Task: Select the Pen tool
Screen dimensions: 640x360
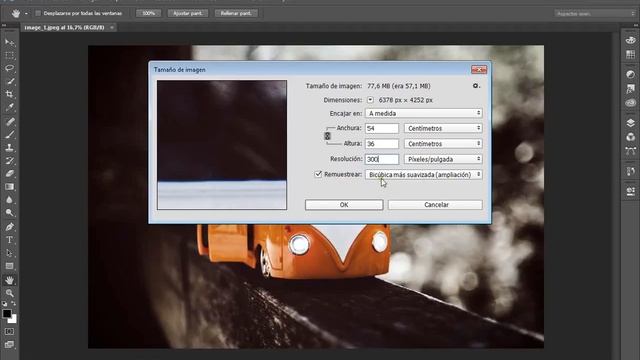Action: [9, 227]
